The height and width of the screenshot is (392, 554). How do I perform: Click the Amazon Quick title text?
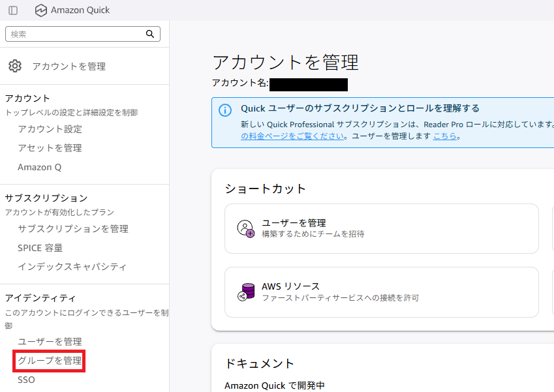click(80, 10)
